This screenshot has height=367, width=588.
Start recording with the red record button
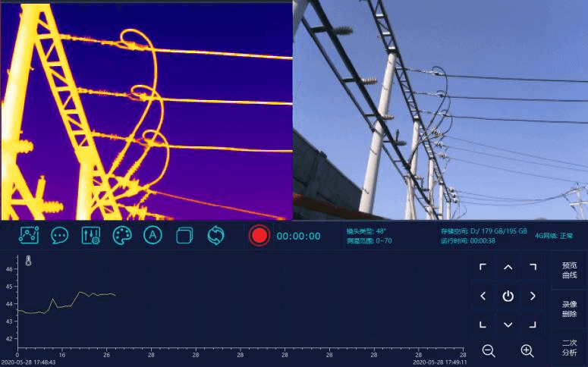click(x=259, y=235)
